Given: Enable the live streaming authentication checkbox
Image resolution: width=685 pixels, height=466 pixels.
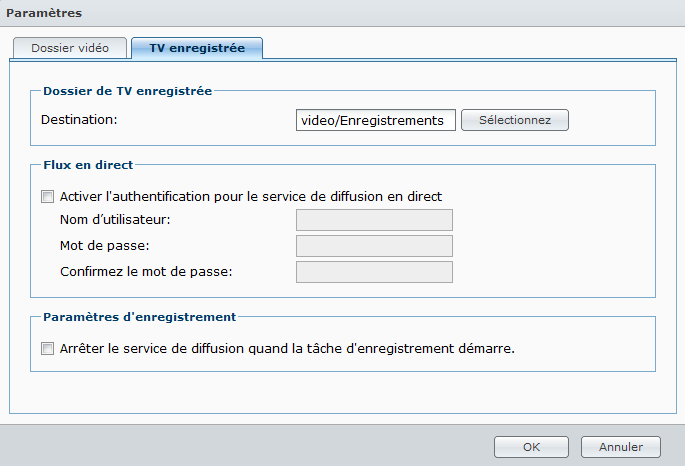Looking at the screenshot, I should (47, 197).
